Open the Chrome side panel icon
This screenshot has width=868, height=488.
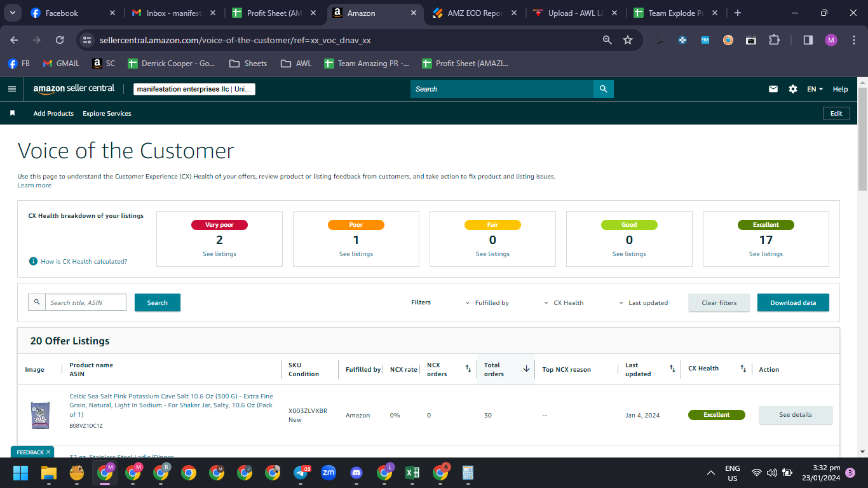click(x=808, y=40)
